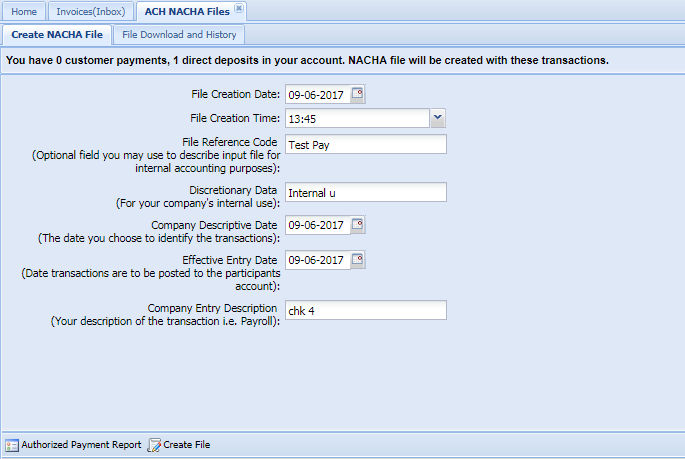Select the Create NACHA File tab
The image size is (685, 459).
click(x=56, y=35)
